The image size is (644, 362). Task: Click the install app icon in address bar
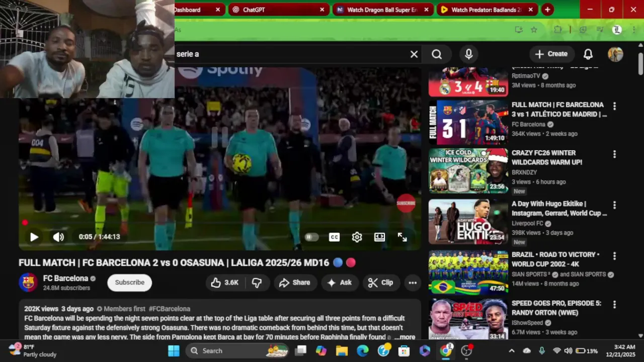[519, 30]
